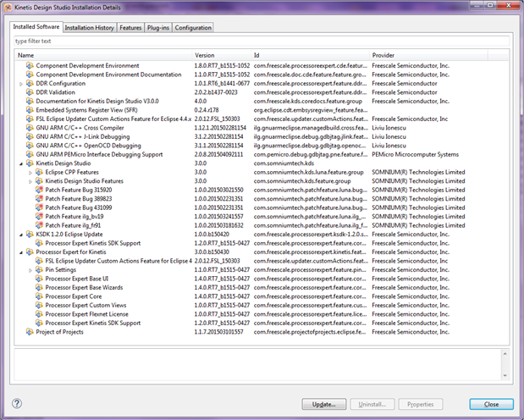Open the Configuration tab
Screen dimensions: 524x420
point(193,27)
